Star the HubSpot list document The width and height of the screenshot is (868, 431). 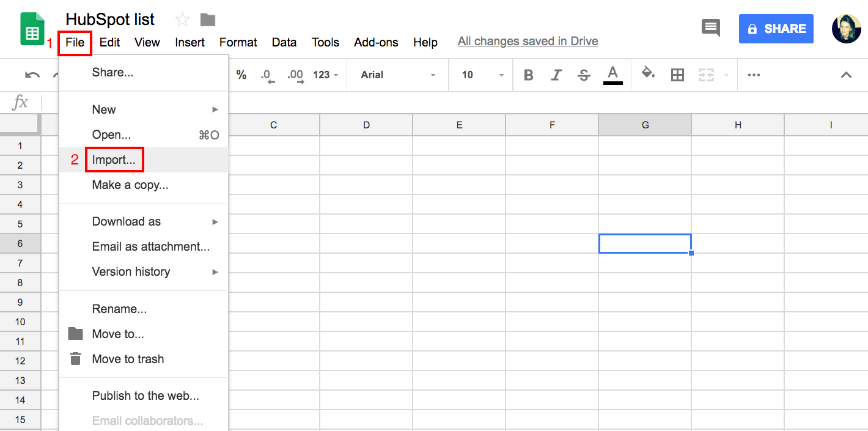182,20
